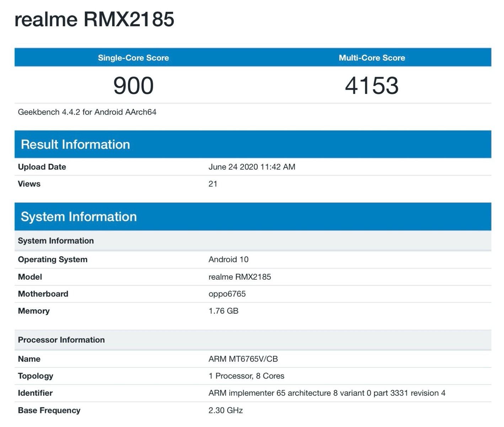Click the Upload Date row label
The height and width of the screenshot is (427, 504).
click(42, 167)
